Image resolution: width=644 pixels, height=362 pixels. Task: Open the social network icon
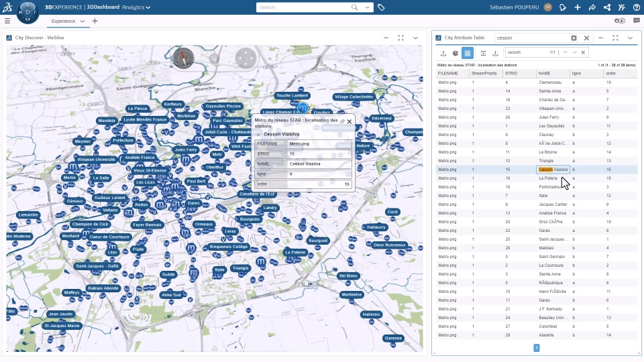point(607,7)
